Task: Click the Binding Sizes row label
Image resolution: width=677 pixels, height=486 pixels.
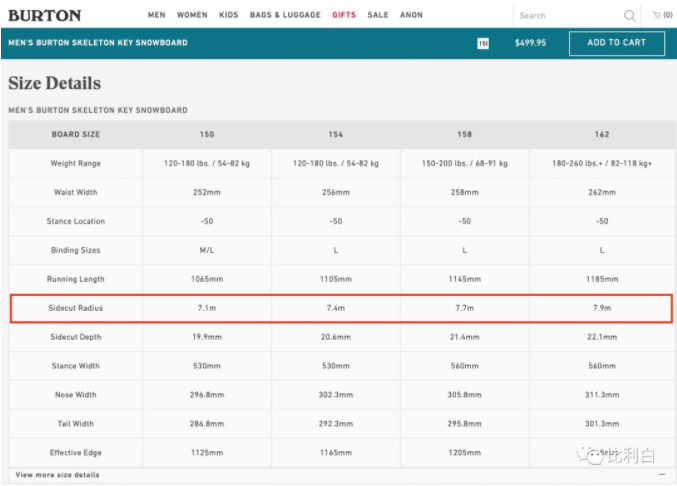Action: tap(76, 250)
